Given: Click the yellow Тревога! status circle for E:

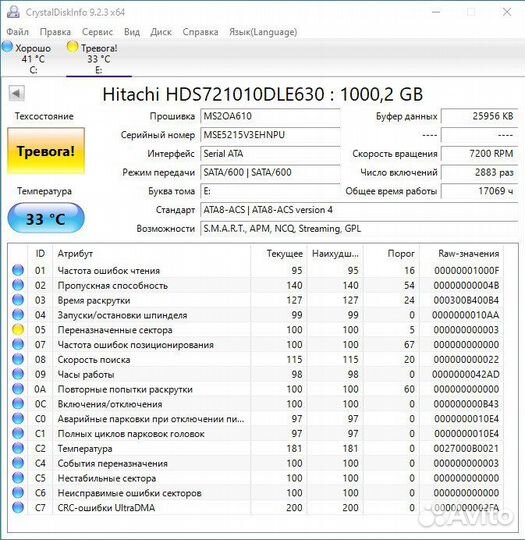Looking at the screenshot, I should [x=73, y=47].
